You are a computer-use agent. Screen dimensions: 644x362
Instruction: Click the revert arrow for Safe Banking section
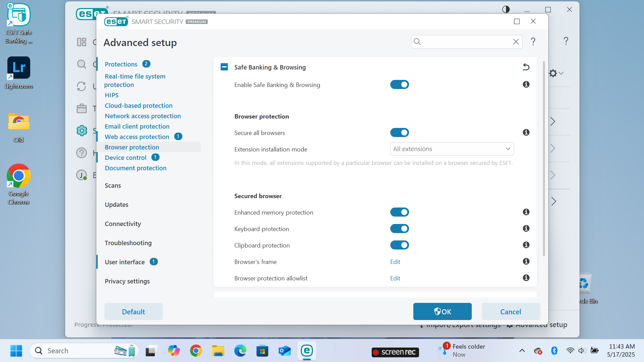(x=526, y=67)
